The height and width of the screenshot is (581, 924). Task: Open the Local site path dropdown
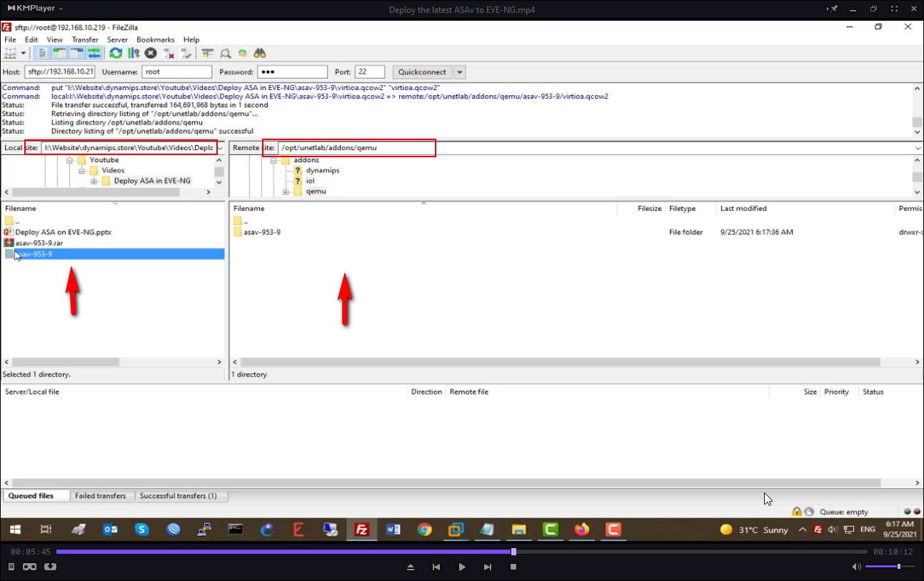point(220,148)
